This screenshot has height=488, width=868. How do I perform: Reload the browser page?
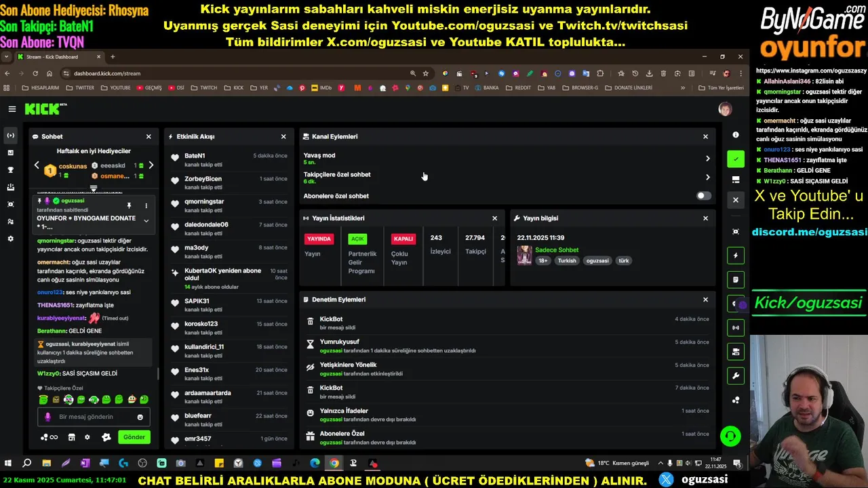[35, 73]
